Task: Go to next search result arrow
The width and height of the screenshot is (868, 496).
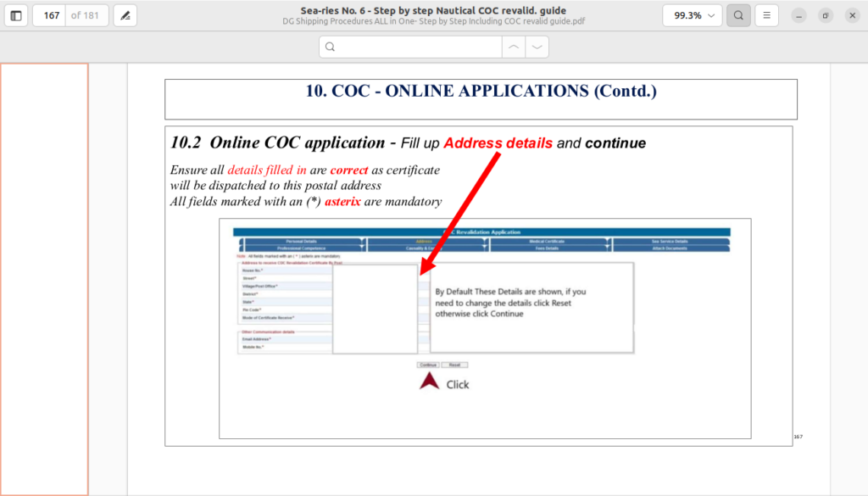Action: pyautogui.click(x=537, y=47)
